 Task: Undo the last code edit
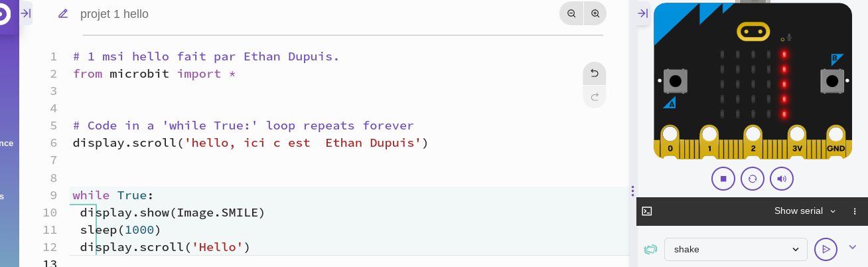point(595,74)
